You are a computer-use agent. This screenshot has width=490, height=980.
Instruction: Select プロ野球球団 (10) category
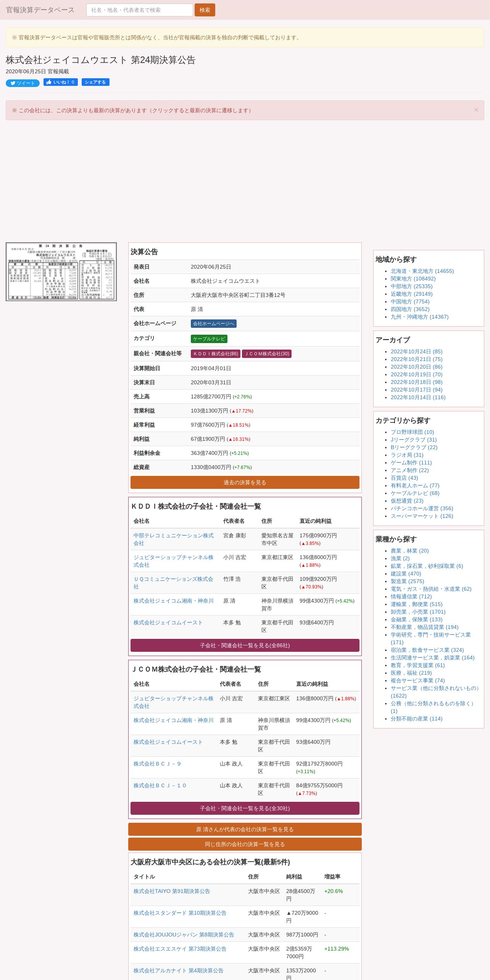413,432
